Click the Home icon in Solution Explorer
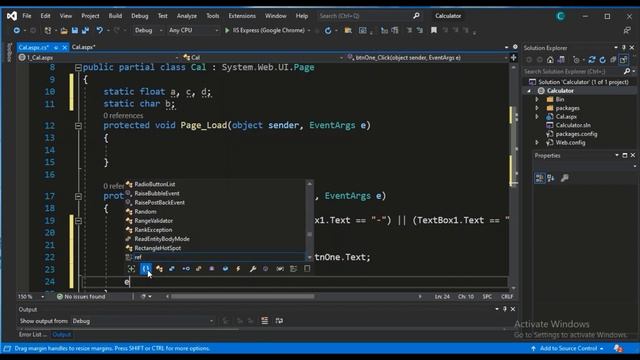 (550, 60)
